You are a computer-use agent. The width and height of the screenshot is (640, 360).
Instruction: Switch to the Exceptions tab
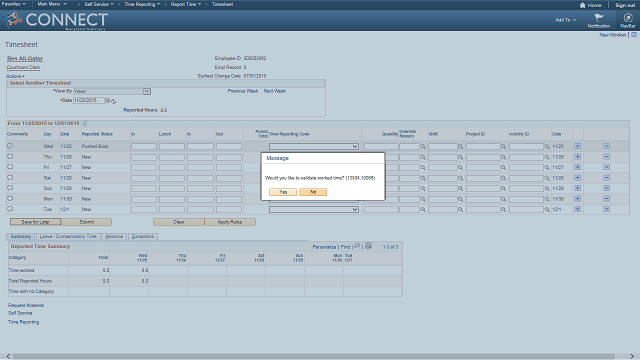(x=143, y=236)
